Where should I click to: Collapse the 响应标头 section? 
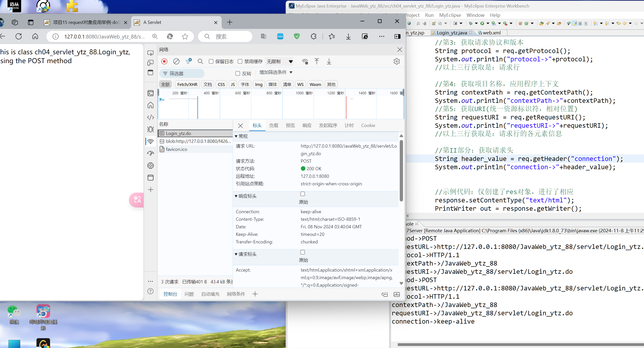[236, 196]
